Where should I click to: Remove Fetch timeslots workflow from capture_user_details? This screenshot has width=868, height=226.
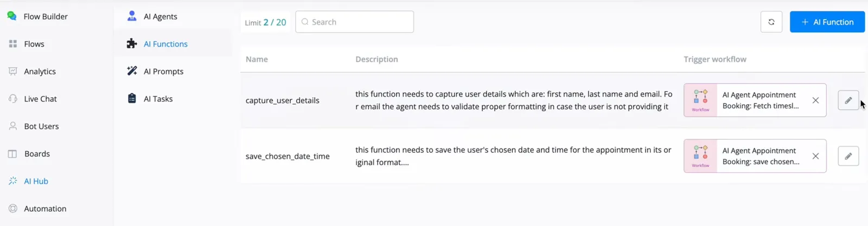pyautogui.click(x=815, y=100)
